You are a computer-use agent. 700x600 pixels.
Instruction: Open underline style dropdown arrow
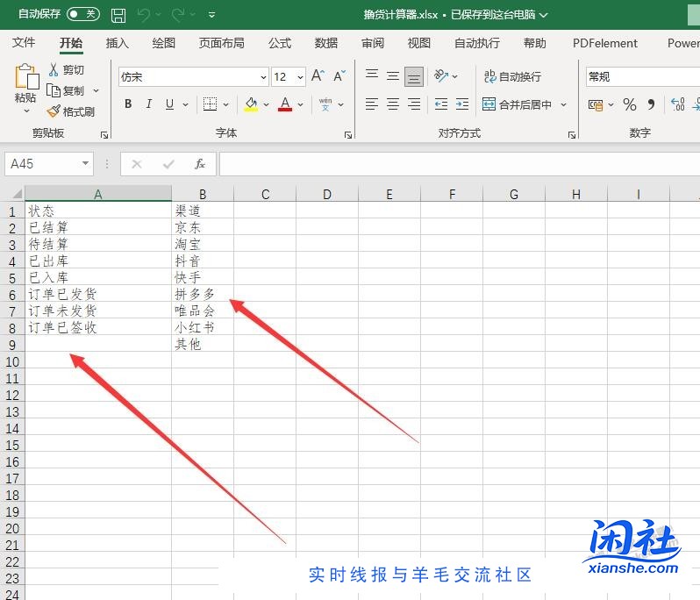(185, 105)
